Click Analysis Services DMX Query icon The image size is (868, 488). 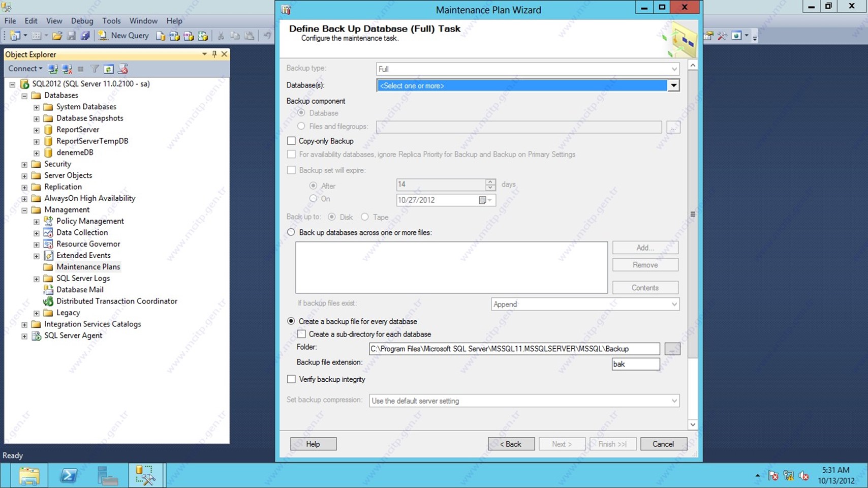[189, 36]
